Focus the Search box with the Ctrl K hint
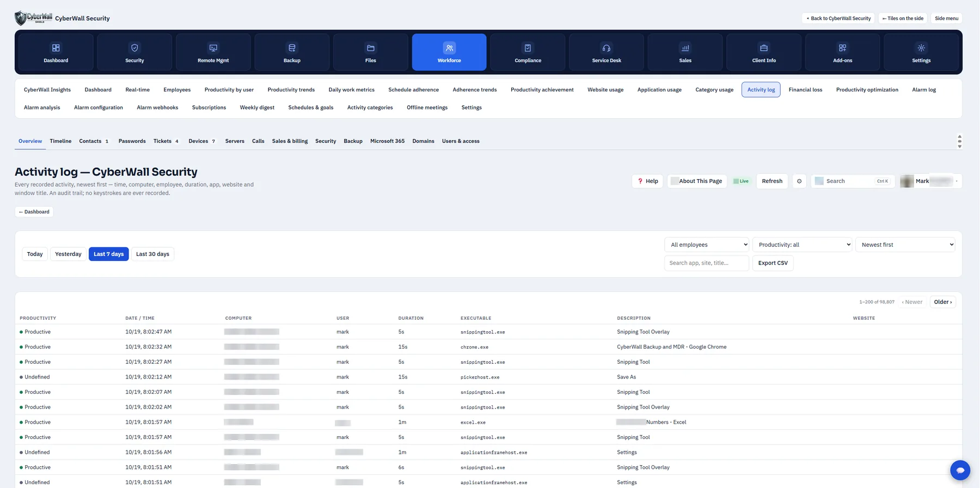 pyautogui.click(x=853, y=181)
